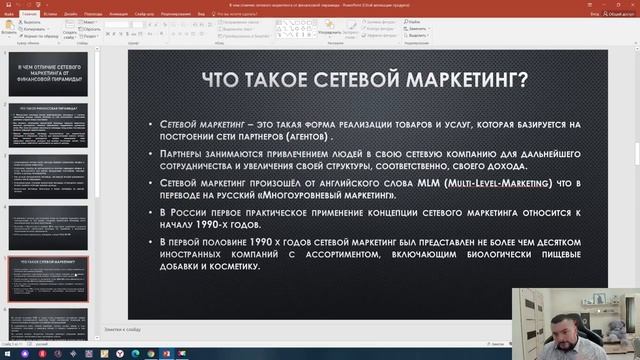This screenshot has width=640, height=360.
Task: Click the 'Tell me what to do' search box
Action: (x=235, y=14)
